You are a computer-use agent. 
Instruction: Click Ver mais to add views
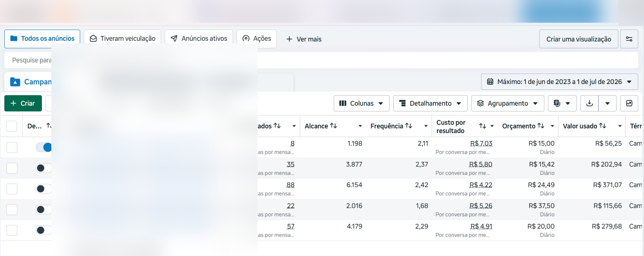coord(304,39)
